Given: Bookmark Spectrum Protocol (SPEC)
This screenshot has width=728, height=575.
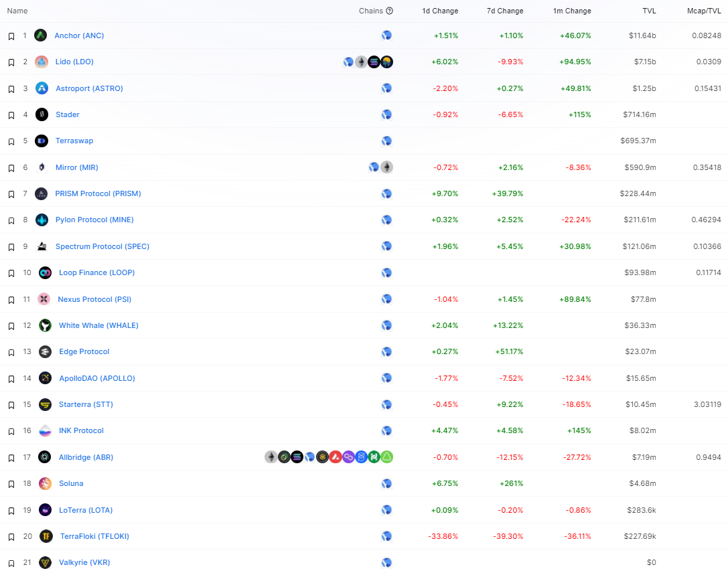Looking at the screenshot, I should click(x=11, y=247).
